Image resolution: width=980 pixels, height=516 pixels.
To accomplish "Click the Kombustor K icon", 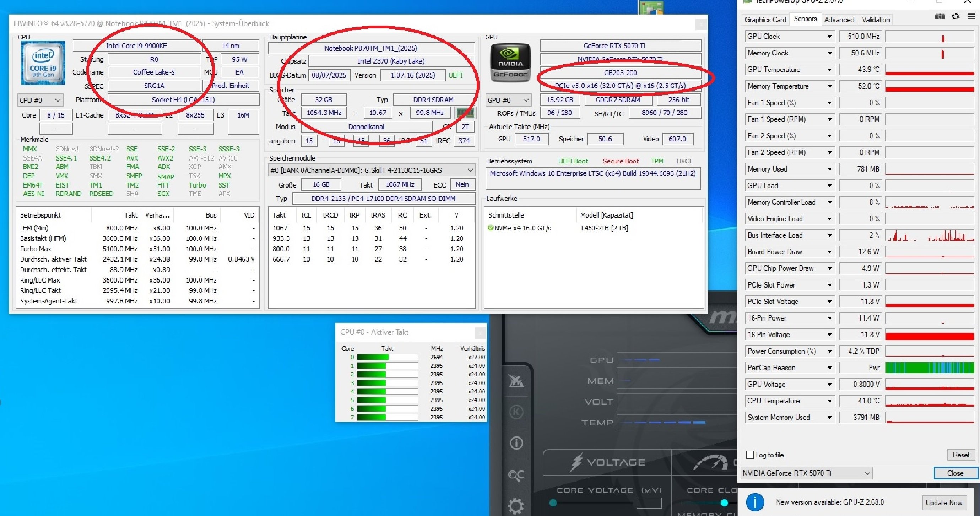I will click(x=516, y=412).
